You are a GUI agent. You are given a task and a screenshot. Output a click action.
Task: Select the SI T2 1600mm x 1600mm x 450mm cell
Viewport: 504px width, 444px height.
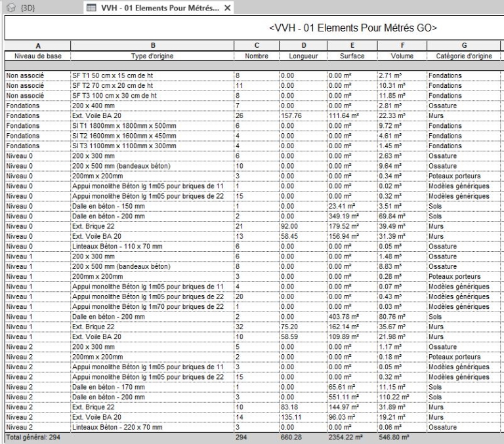click(x=153, y=136)
